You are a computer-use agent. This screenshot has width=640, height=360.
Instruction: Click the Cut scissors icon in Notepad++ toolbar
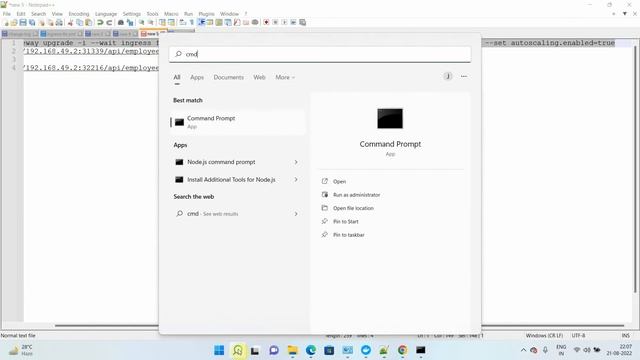point(70,22)
